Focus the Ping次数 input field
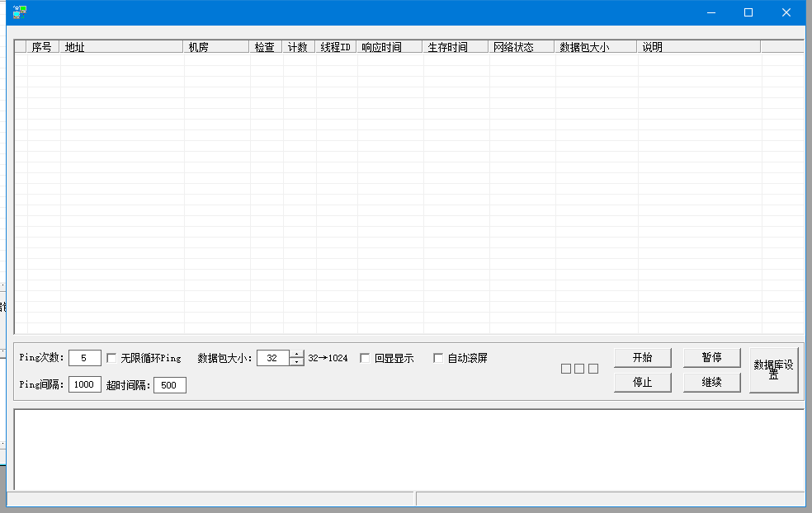812x513 pixels. coord(84,358)
